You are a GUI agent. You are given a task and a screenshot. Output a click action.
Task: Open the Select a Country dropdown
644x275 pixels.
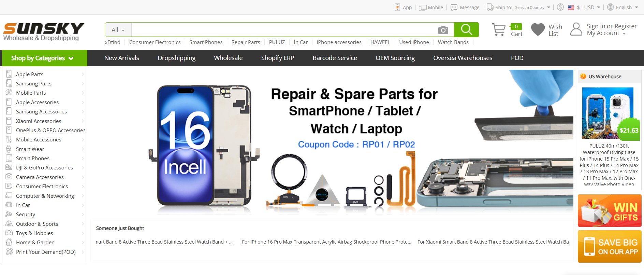click(532, 8)
